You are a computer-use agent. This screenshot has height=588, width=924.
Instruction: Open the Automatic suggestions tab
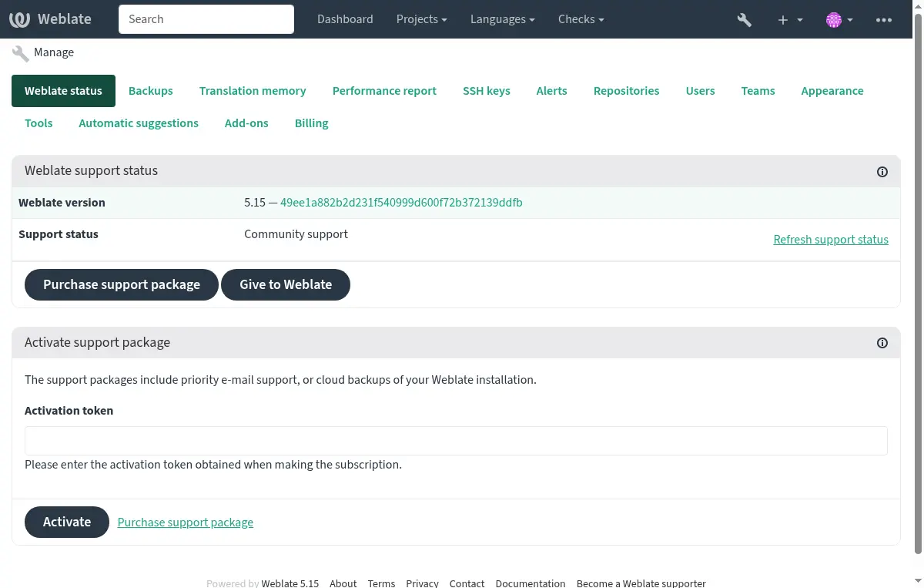(x=139, y=123)
